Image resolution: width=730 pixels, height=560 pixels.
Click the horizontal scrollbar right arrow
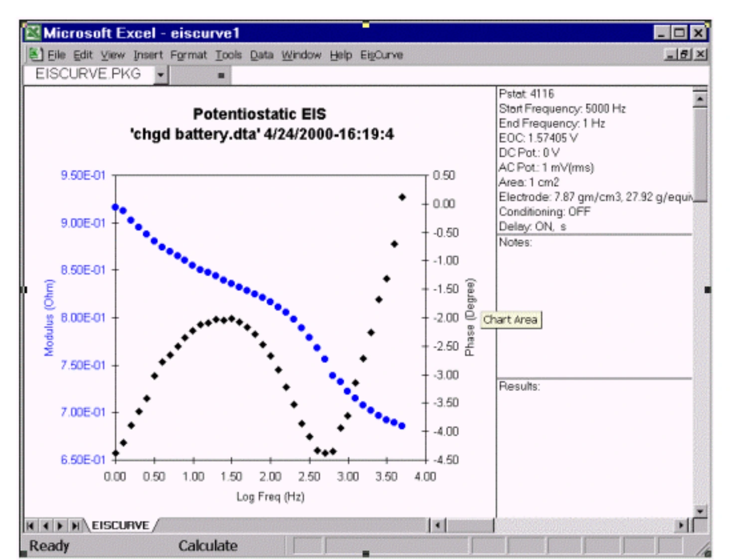(x=681, y=525)
